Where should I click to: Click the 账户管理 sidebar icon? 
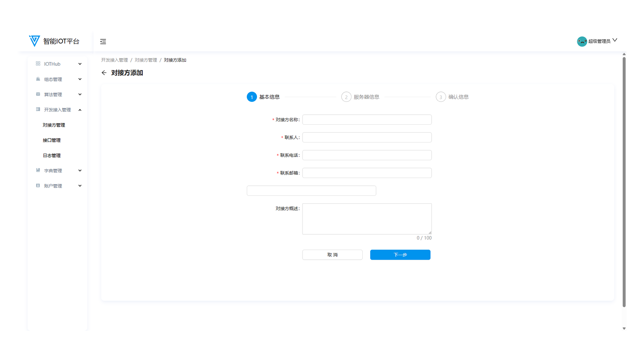pos(38,185)
